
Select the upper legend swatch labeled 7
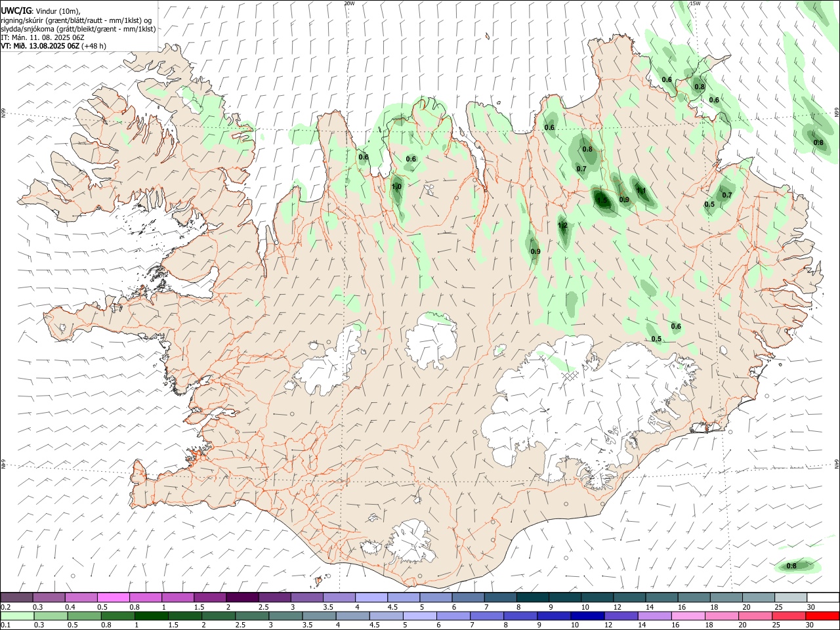coord(500,597)
